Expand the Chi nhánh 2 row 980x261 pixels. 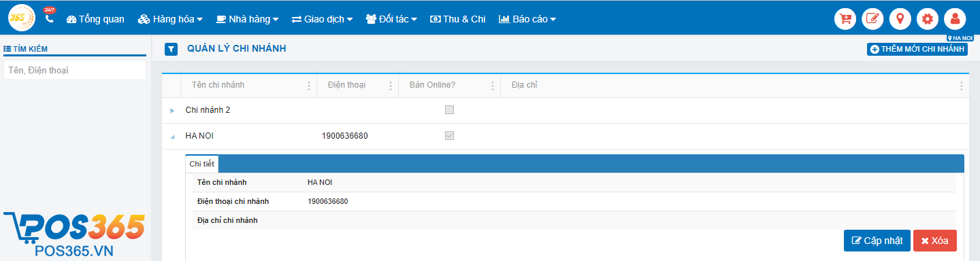(x=172, y=110)
